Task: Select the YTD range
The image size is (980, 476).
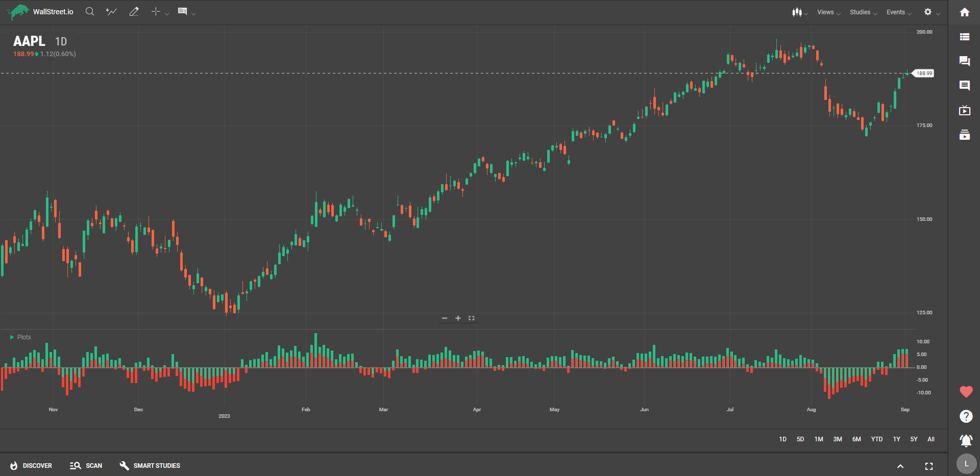Action: 877,439
